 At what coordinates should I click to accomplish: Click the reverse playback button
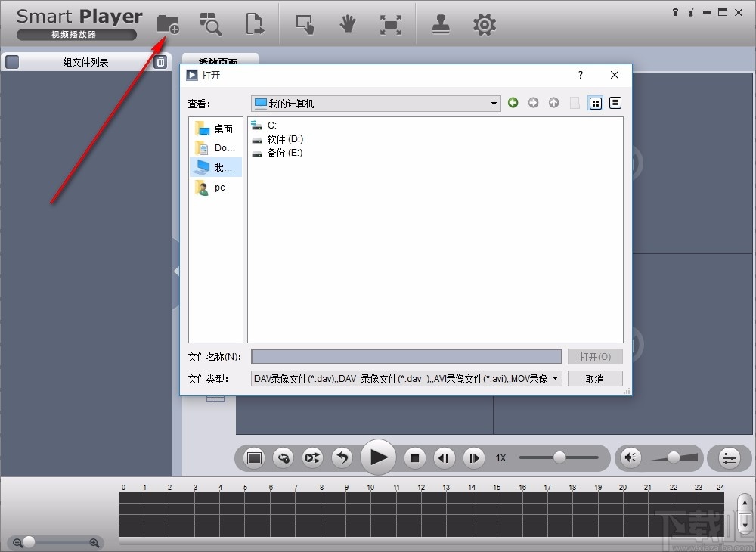[342, 457]
